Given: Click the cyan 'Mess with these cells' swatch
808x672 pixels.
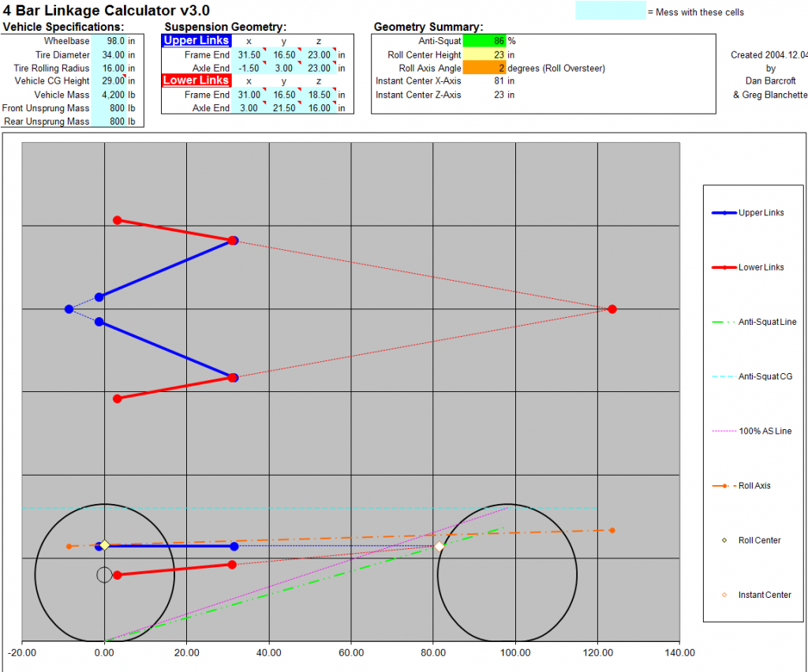Looking at the screenshot, I should click(611, 10).
